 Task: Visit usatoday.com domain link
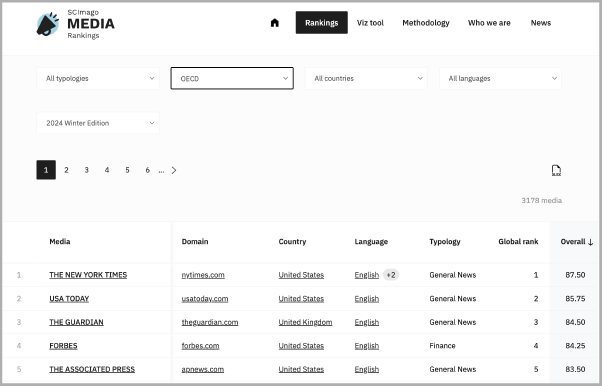[205, 299]
